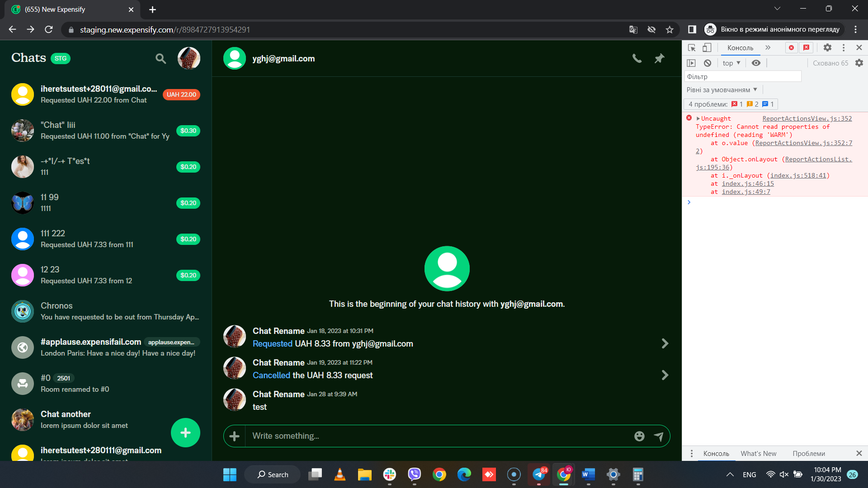Toggle the live expression eye icon
Screen dimensions: 868x488
tap(756, 63)
